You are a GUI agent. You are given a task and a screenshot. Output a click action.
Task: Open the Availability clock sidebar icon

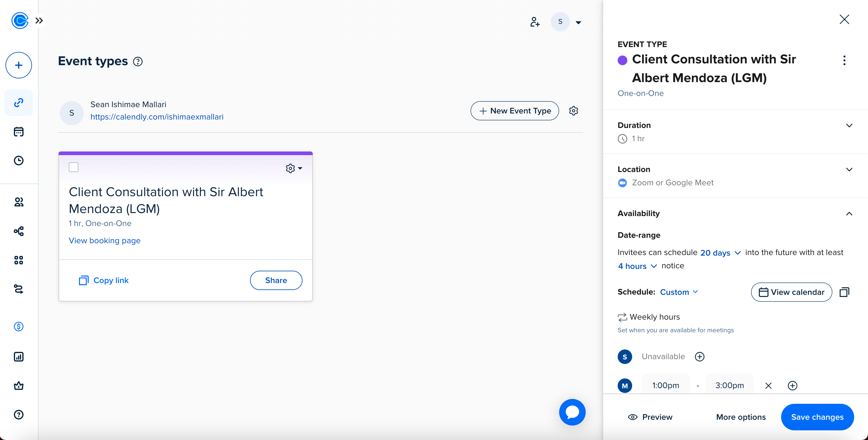pyautogui.click(x=18, y=161)
